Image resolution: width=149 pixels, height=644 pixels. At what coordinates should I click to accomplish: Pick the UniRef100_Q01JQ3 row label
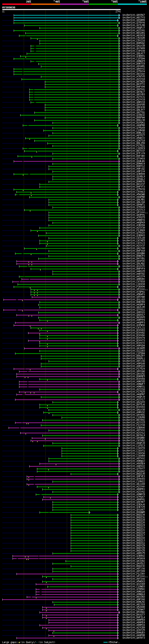[134, 300]
